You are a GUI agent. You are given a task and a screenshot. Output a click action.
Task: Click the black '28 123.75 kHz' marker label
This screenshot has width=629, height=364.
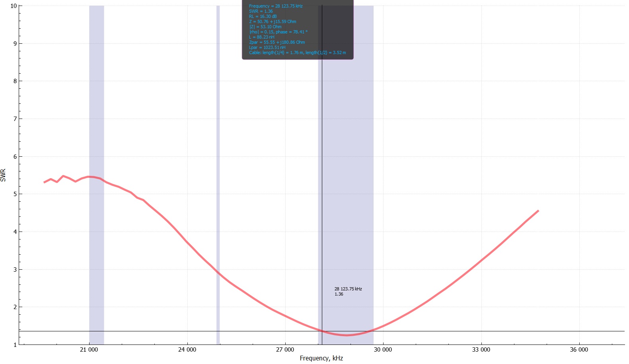(348, 289)
